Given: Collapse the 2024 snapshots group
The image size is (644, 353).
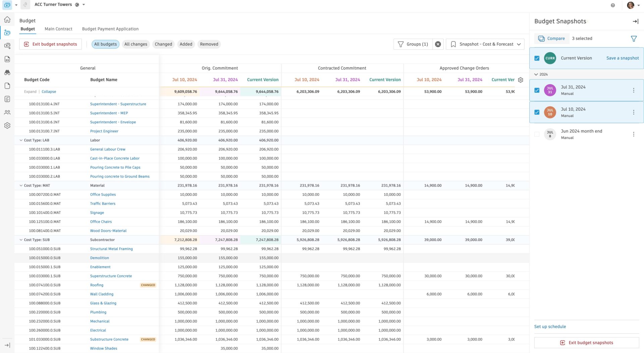Looking at the screenshot, I should coord(536,74).
